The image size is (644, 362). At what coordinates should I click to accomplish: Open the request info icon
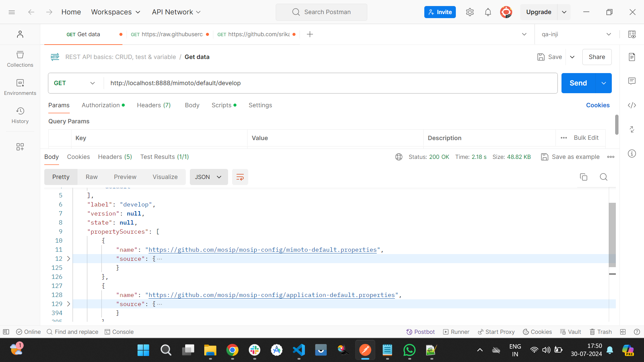click(x=632, y=154)
